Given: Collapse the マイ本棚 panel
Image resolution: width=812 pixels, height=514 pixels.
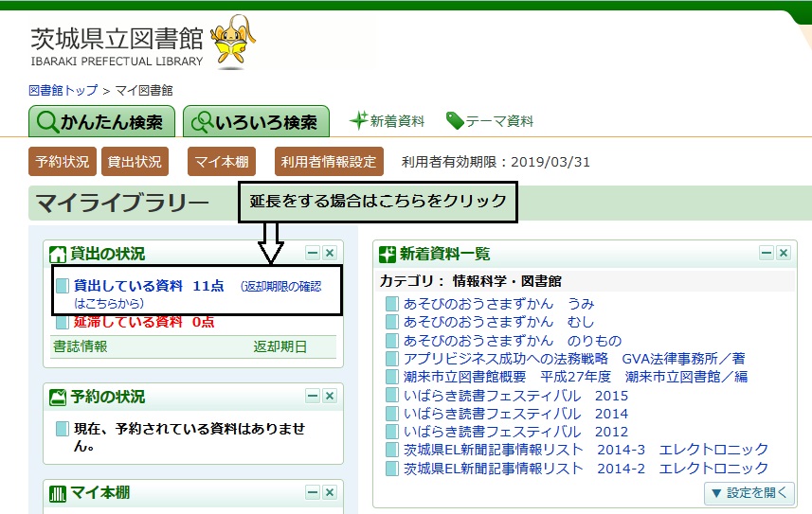Looking at the screenshot, I should [313, 492].
